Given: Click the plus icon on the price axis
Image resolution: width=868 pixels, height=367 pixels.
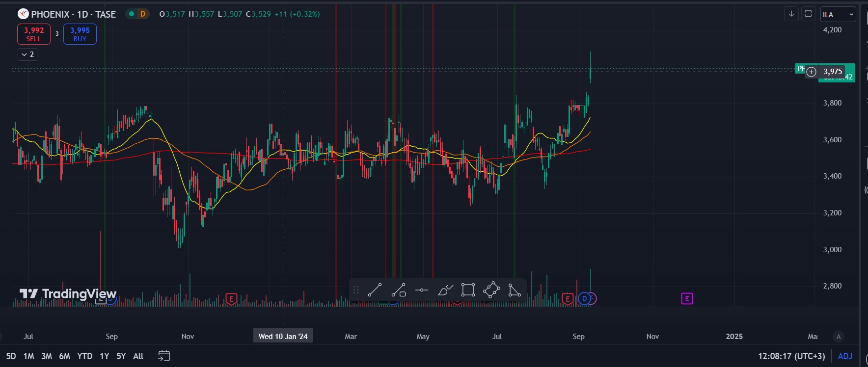Looking at the screenshot, I should [x=812, y=72].
